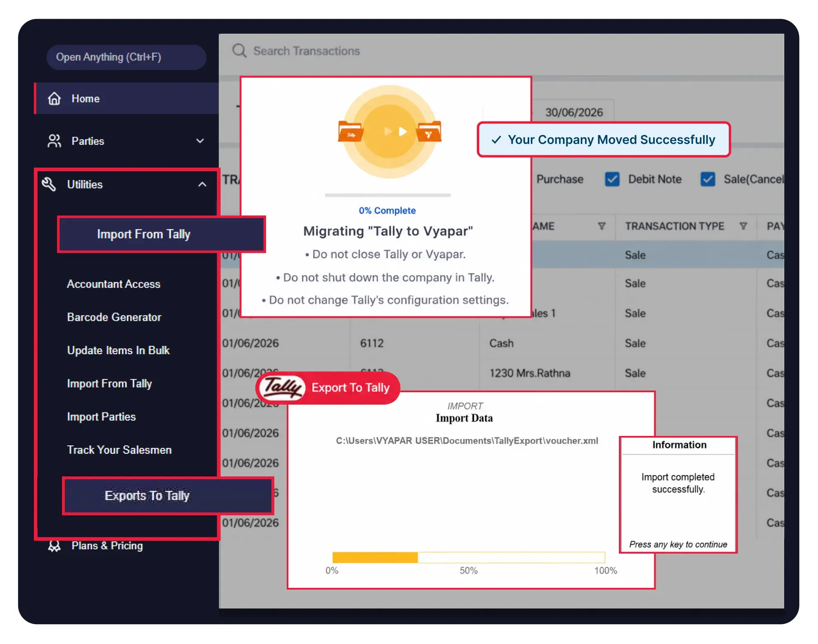Click the Parties people icon

tap(54, 141)
